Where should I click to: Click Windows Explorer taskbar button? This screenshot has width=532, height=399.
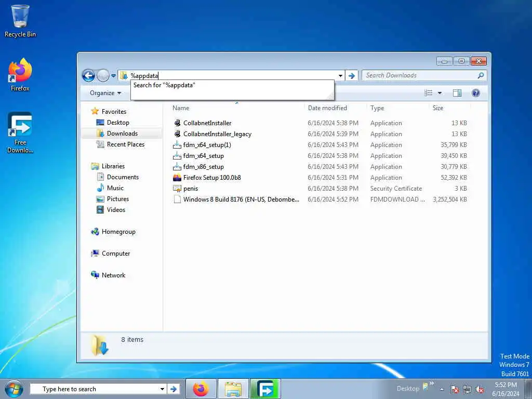(x=233, y=389)
